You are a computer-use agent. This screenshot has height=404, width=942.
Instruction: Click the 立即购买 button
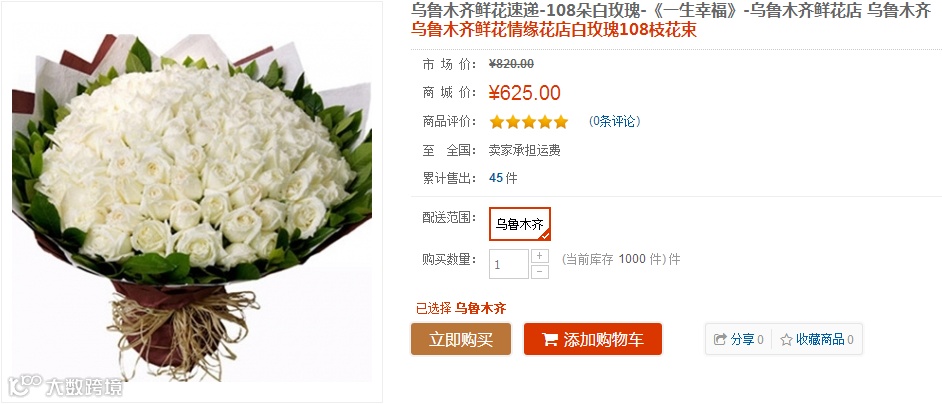[x=461, y=339]
